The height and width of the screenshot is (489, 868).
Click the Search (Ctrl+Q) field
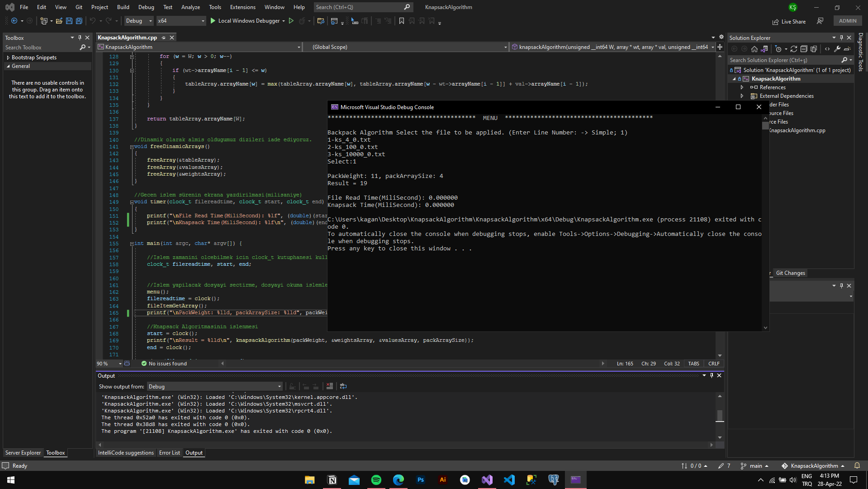363,7
